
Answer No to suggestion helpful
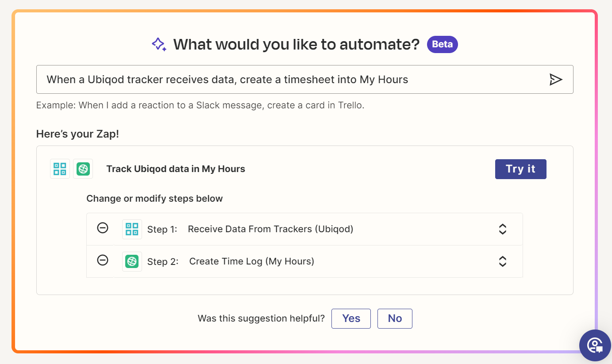395,318
